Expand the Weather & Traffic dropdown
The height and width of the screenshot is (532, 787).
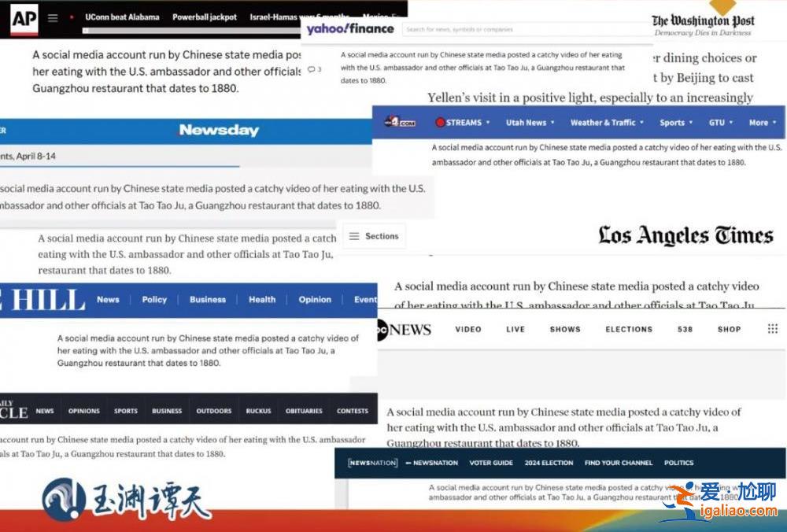click(642, 123)
